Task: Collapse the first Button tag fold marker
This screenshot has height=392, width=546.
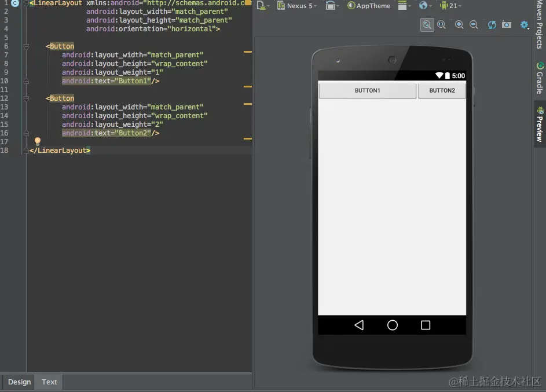Action: pyautogui.click(x=26, y=46)
